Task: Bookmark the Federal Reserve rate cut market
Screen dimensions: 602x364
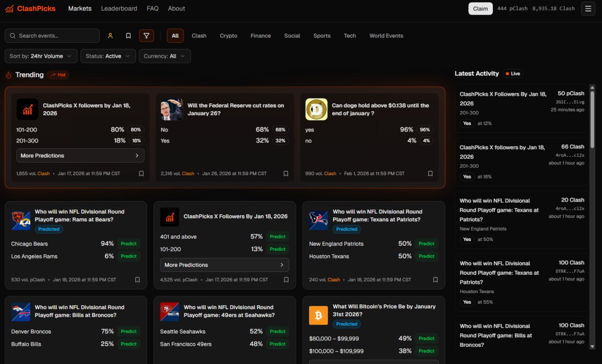Action: (285, 173)
